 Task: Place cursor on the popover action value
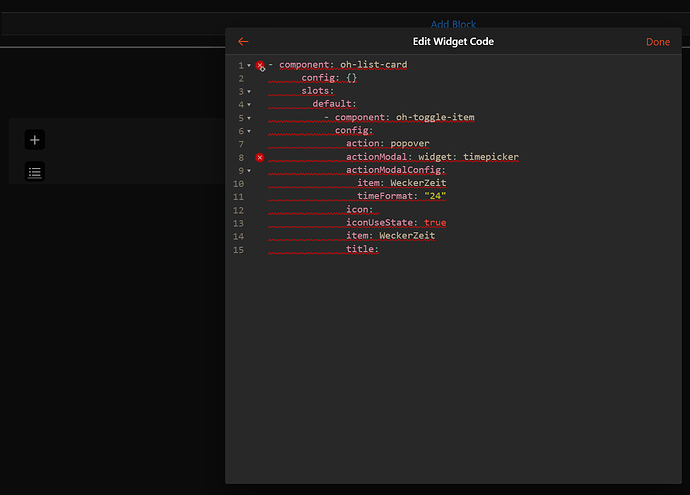click(412, 144)
